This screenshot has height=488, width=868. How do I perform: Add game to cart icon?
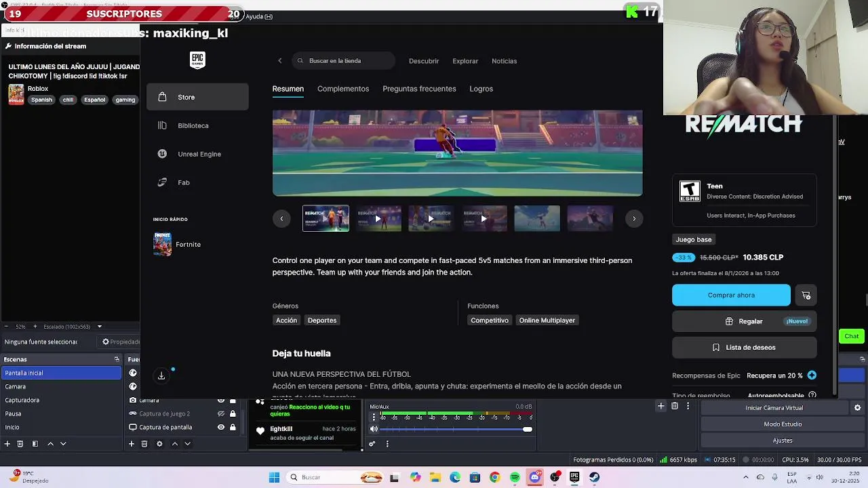click(x=806, y=295)
